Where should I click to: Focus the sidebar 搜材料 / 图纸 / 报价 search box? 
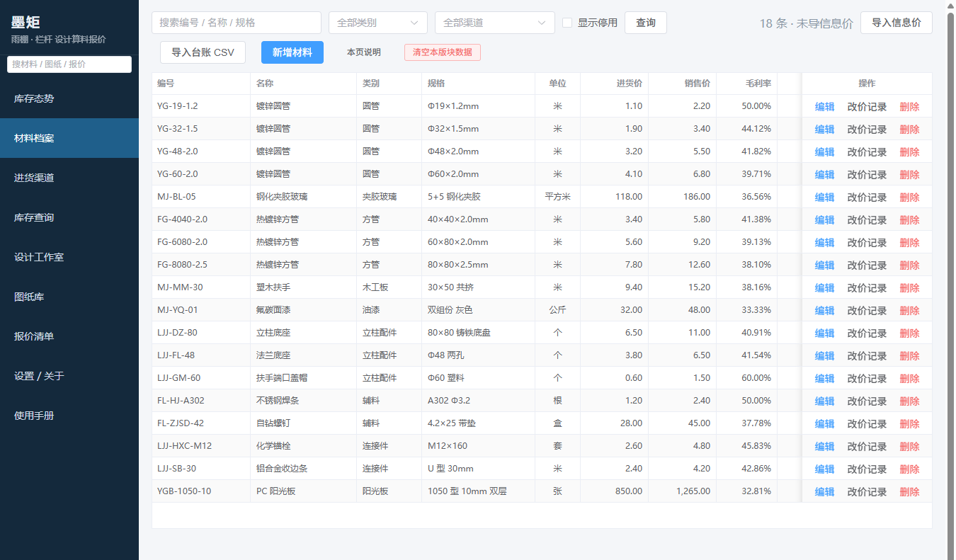tap(69, 64)
